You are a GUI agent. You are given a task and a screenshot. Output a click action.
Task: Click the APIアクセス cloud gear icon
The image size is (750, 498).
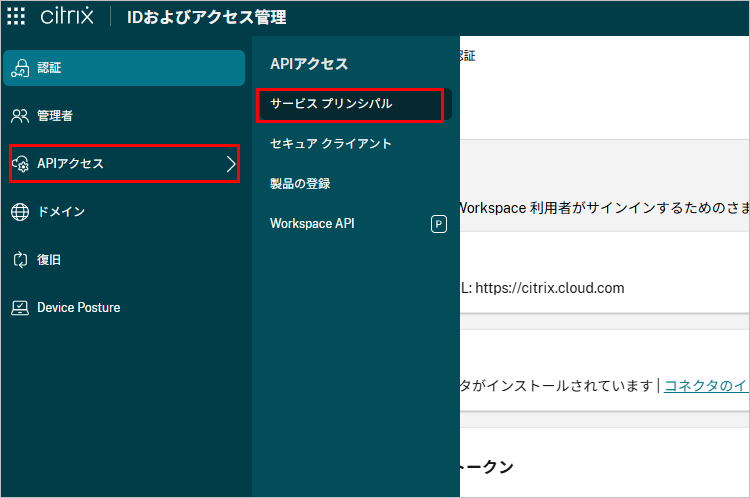pyautogui.click(x=20, y=164)
